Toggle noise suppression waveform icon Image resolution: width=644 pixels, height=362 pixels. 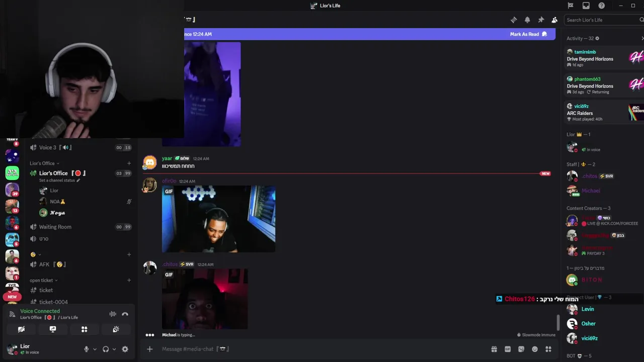(113, 314)
